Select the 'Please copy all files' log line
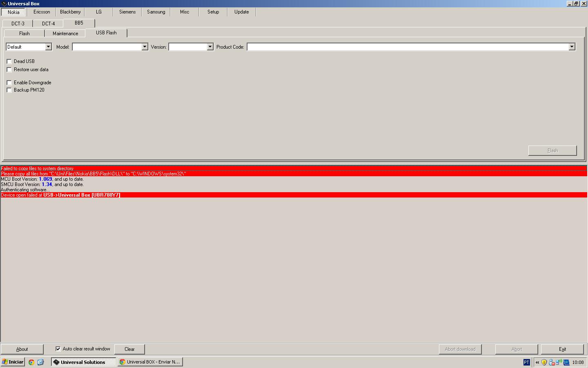This screenshot has height=368, width=588. (x=294, y=174)
